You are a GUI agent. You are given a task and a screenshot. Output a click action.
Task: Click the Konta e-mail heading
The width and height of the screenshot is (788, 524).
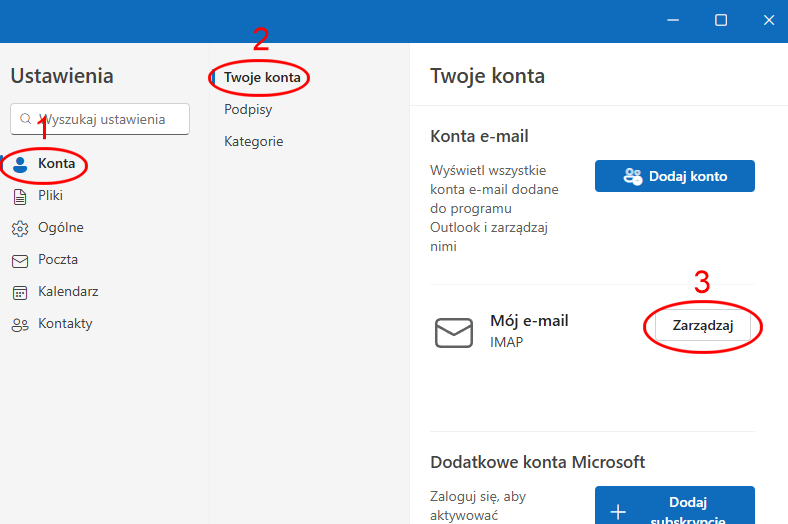(x=479, y=136)
